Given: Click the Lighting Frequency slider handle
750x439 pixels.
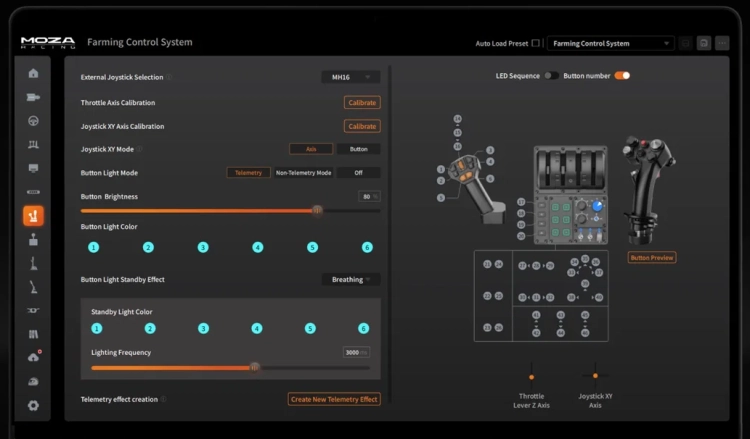Looking at the screenshot, I should (x=254, y=367).
